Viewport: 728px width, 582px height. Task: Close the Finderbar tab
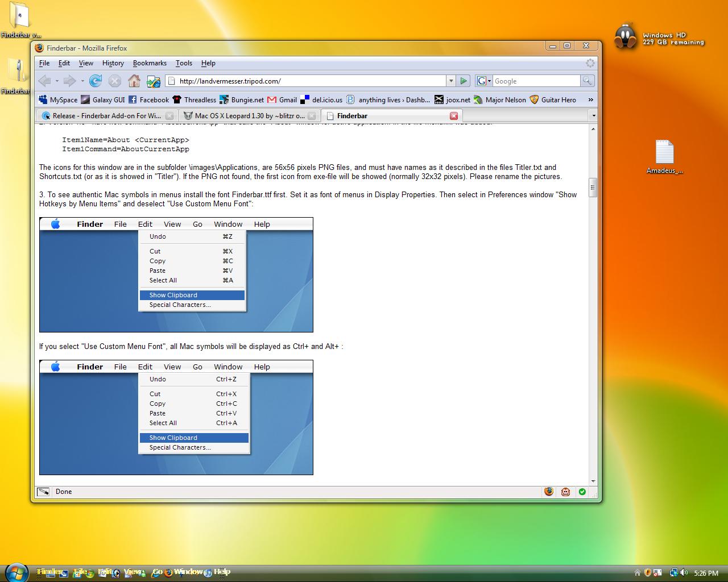pyautogui.click(x=454, y=115)
